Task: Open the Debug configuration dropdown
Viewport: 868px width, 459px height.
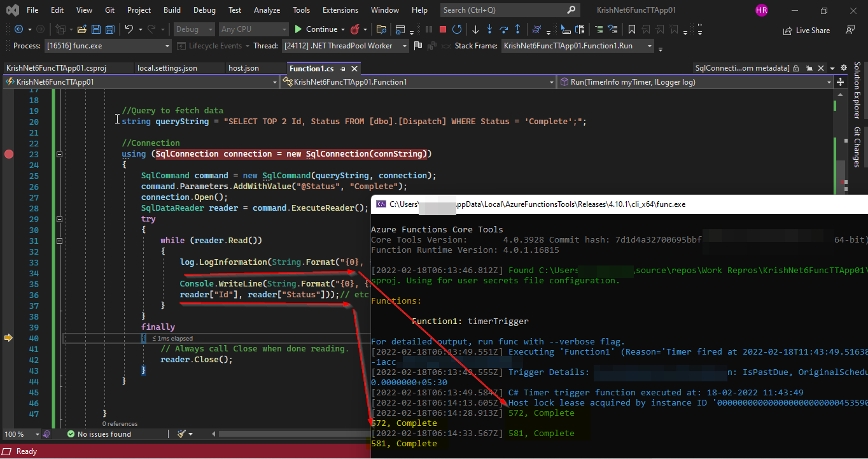Action: 194,29
